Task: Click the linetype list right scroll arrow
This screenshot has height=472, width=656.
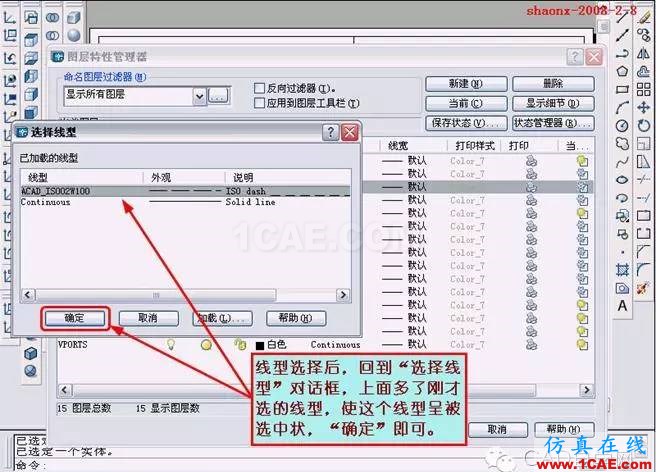Action: (343, 295)
